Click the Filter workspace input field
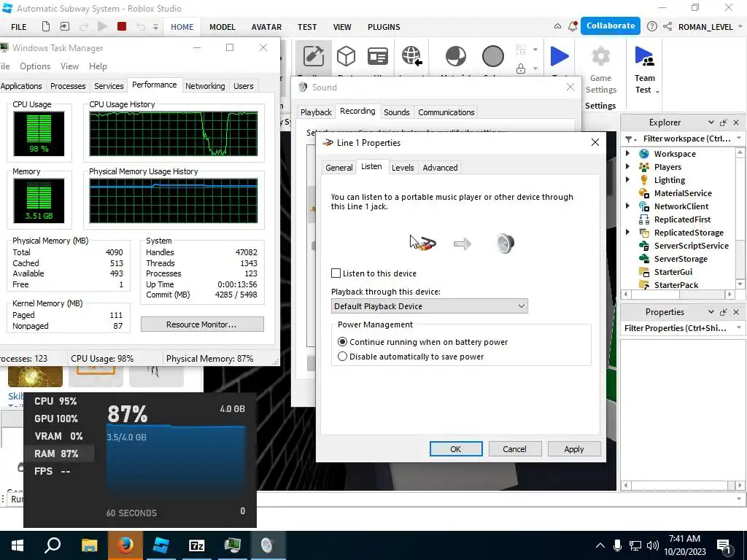The width and height of the screenshot is (747, 560). 686,139
